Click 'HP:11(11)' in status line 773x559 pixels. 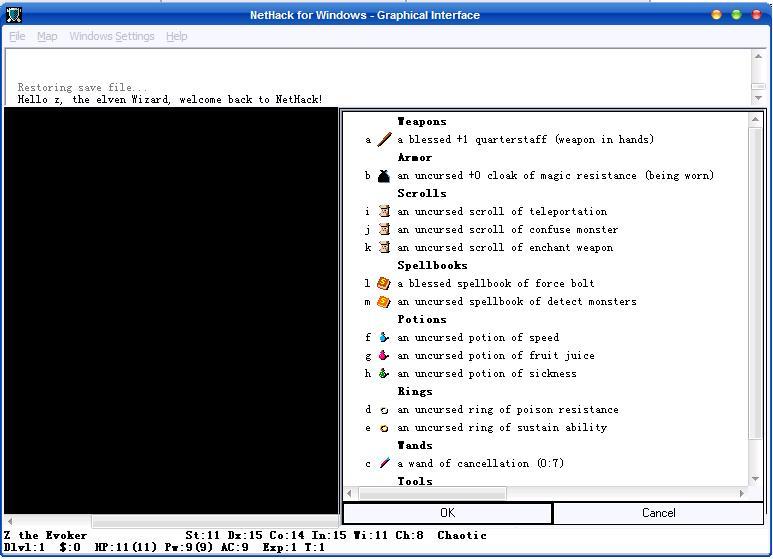coord(126,547)
